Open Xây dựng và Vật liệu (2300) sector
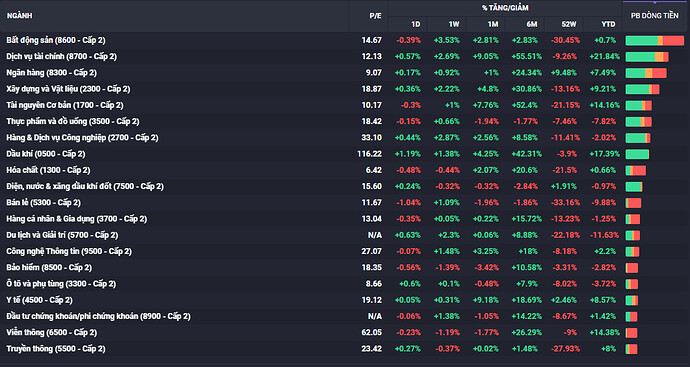Screen dimensions: 690x367 pyautogui.click(x=68, y=89)
